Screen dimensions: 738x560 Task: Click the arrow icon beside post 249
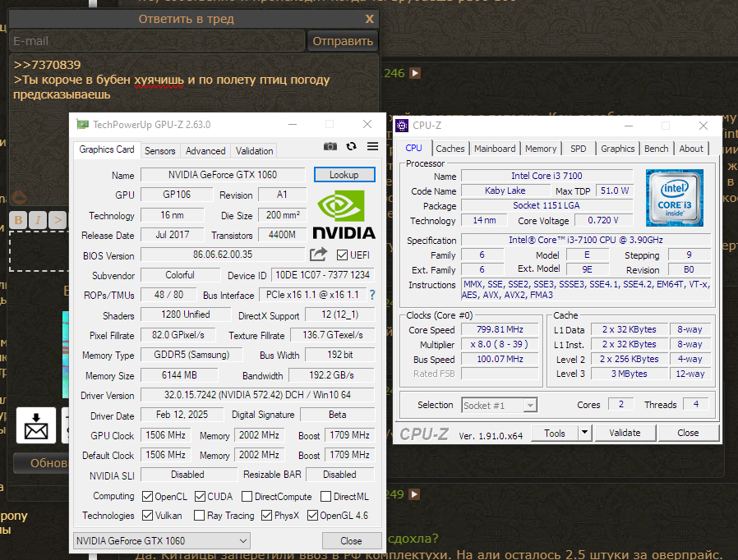415,494
